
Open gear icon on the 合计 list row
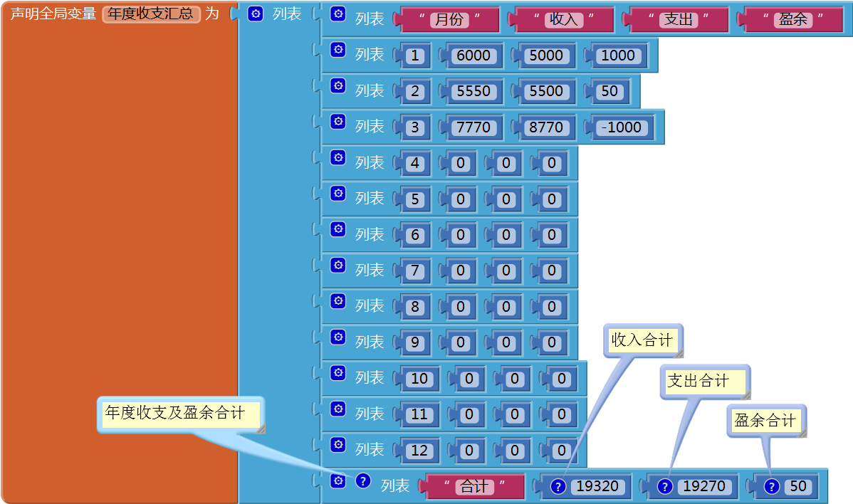(338, 481)
